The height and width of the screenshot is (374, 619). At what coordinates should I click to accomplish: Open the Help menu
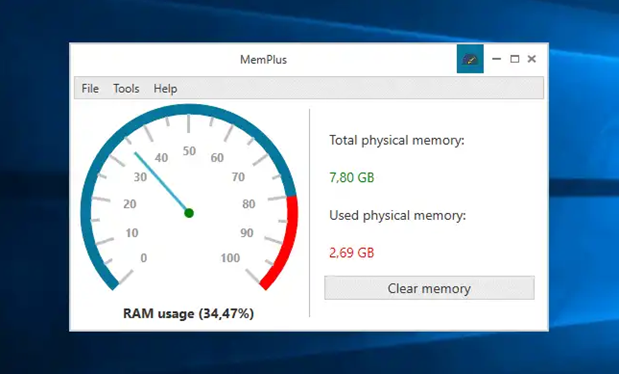point(165,88)
